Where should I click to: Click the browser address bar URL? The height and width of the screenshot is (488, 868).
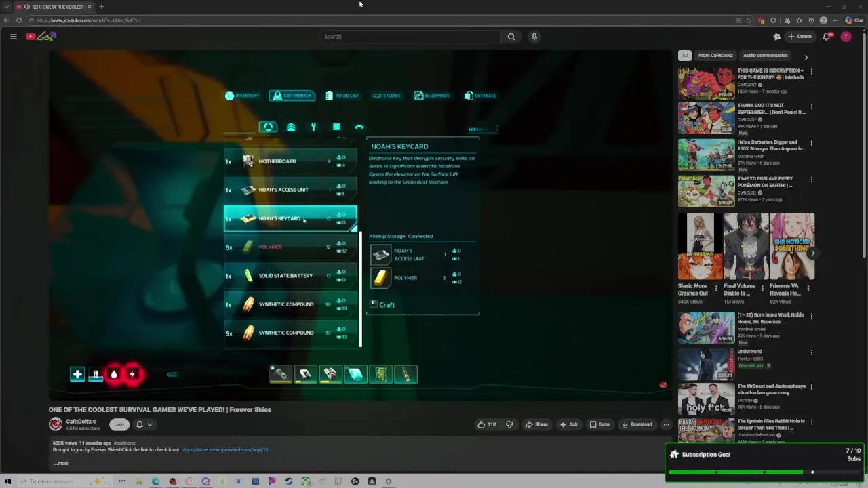click(88, 20)
